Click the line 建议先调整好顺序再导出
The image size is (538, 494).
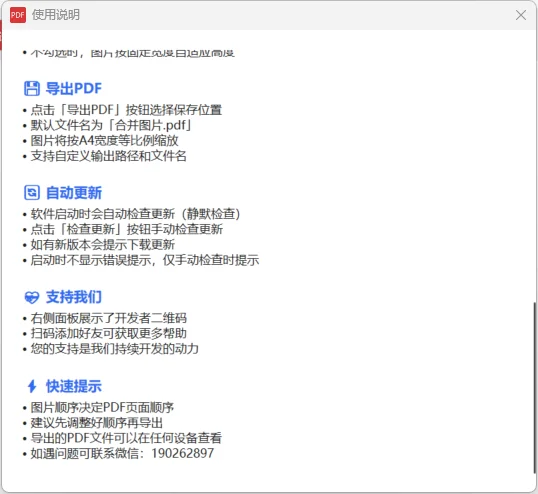coord(97,423)
